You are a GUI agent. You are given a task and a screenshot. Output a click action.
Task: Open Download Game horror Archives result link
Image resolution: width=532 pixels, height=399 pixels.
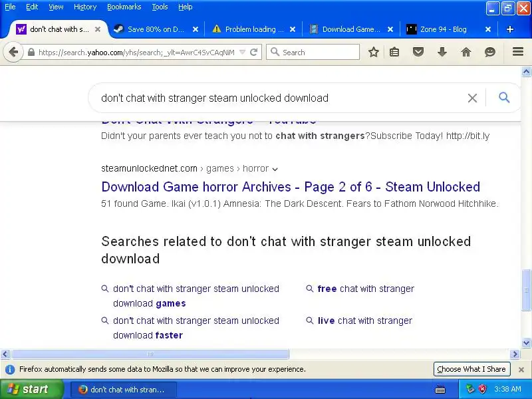pos(291,187)
